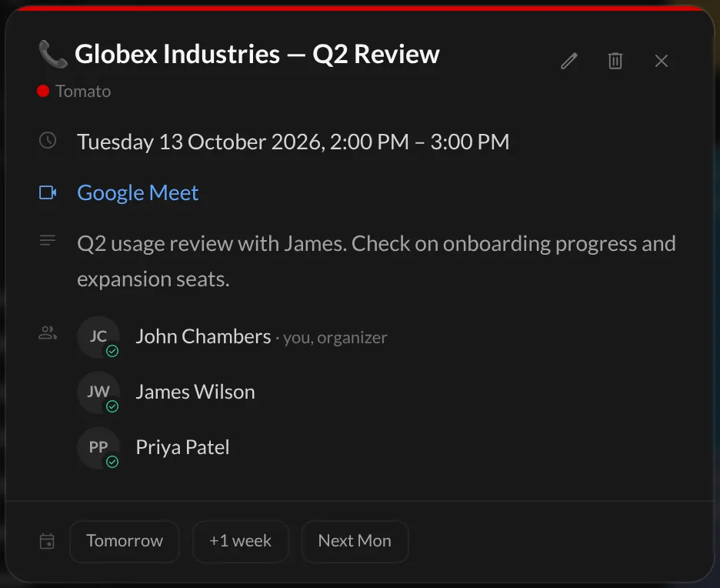The width and height of the screenshot is (720, 588).
Task: Reschedule event to Tomorrow
Action: click(125, 541)
